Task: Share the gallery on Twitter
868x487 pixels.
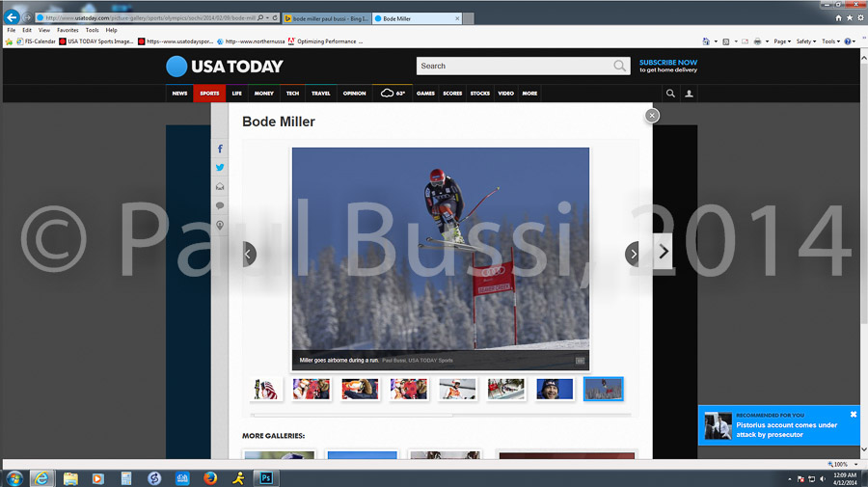Action: 220,168
